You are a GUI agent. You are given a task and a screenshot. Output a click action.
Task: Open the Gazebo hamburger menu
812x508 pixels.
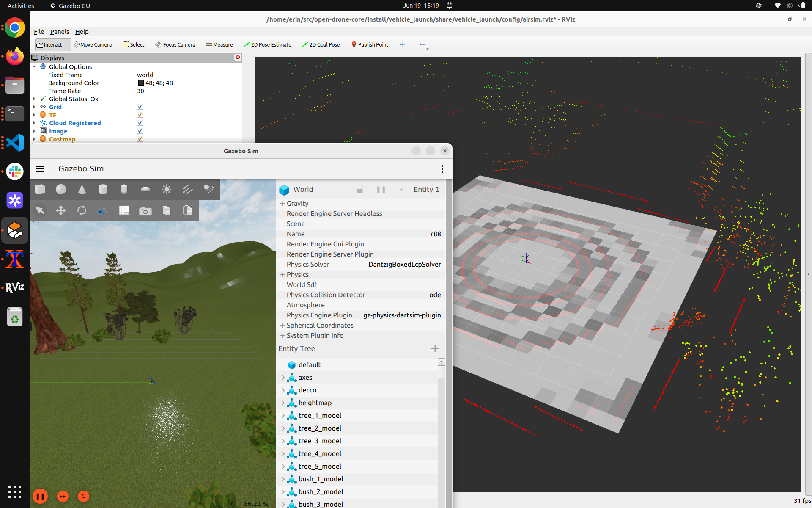pyautogui.click(x=40, y=169)
